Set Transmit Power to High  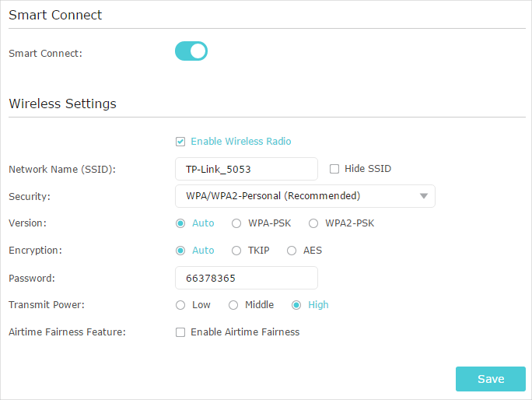[296, 305]
